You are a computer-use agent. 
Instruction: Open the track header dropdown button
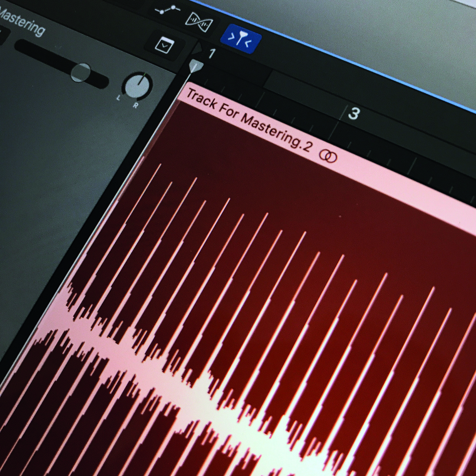click(x=164, y=46)
